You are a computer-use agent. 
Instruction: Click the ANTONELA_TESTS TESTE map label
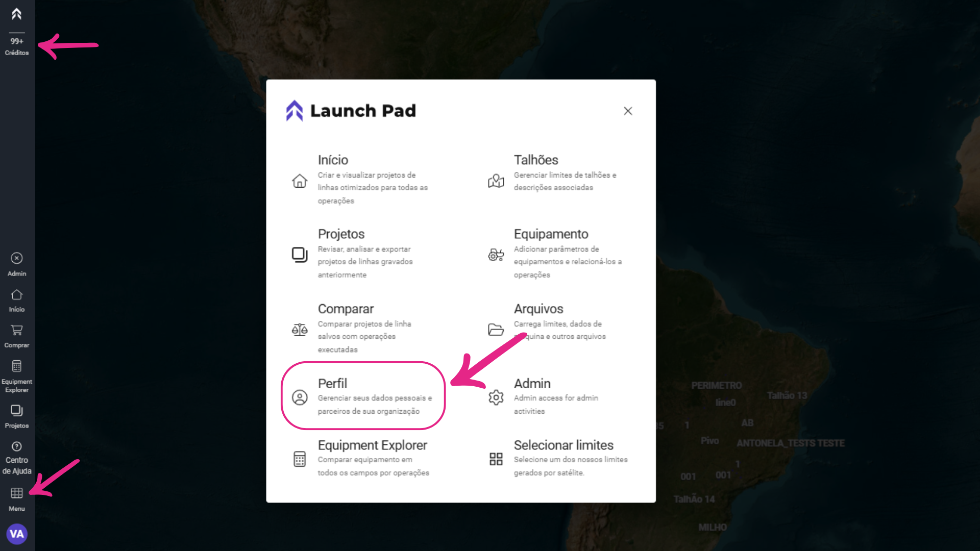[x=791, y=443]
